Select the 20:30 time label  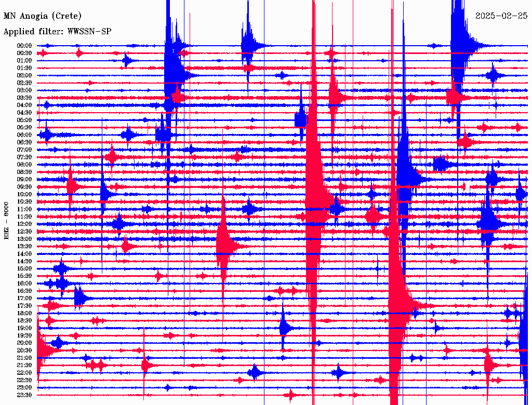24,350
